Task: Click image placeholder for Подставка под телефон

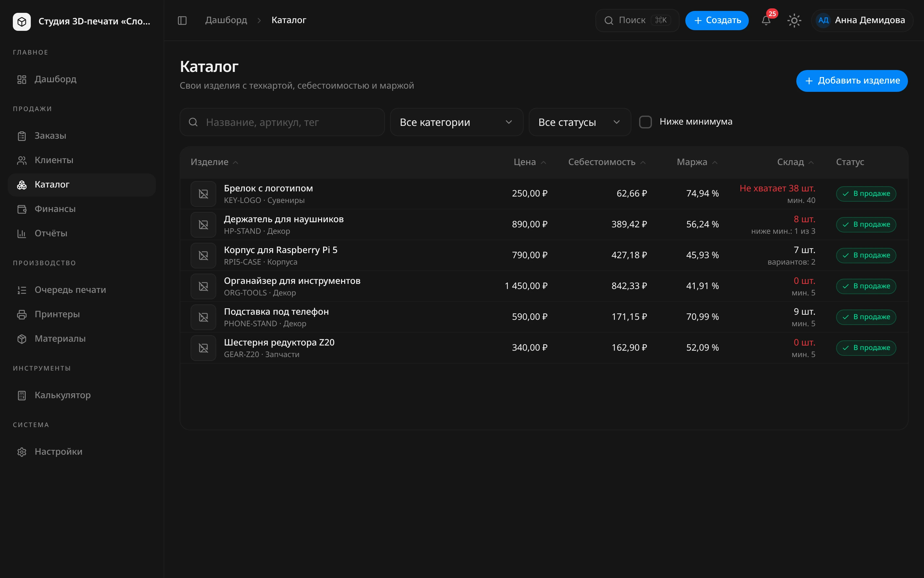Action: tap(203, 317)
